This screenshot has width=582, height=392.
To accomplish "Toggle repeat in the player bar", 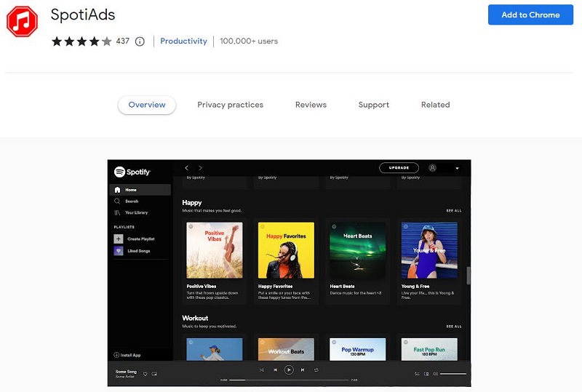I will (x=316, y=369).
